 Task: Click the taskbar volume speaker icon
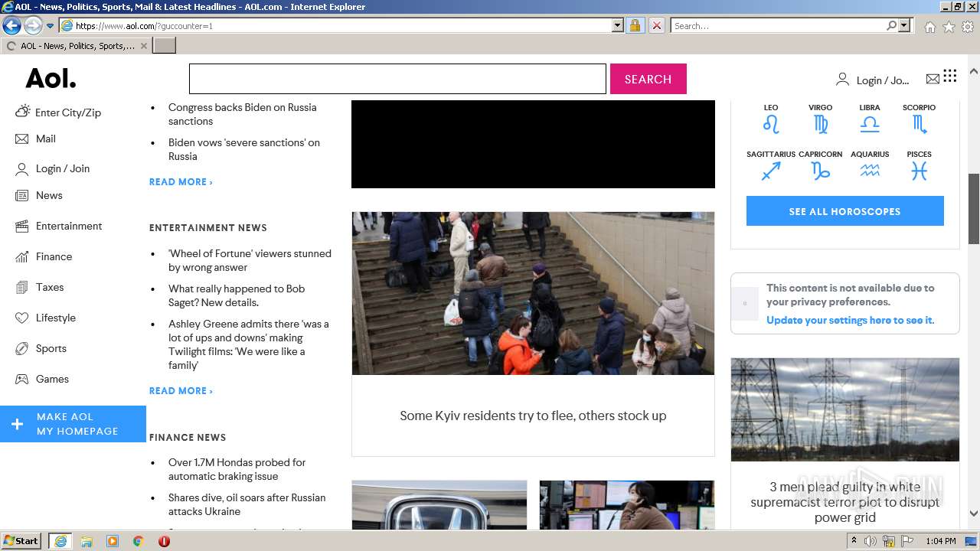(871, 541)
